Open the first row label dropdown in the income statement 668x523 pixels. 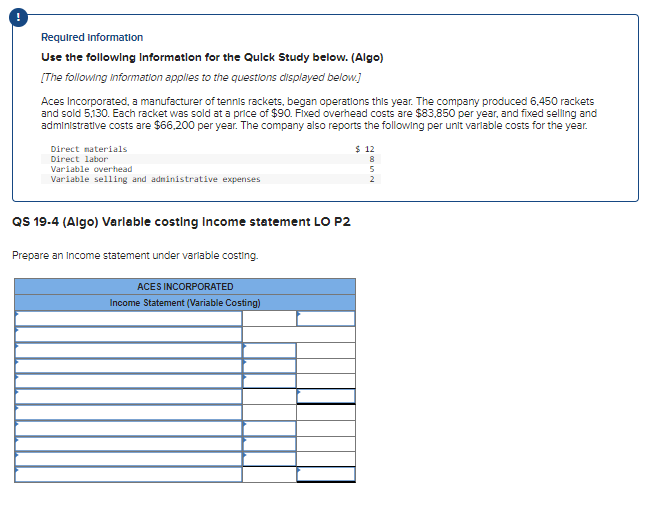[129, 319]
